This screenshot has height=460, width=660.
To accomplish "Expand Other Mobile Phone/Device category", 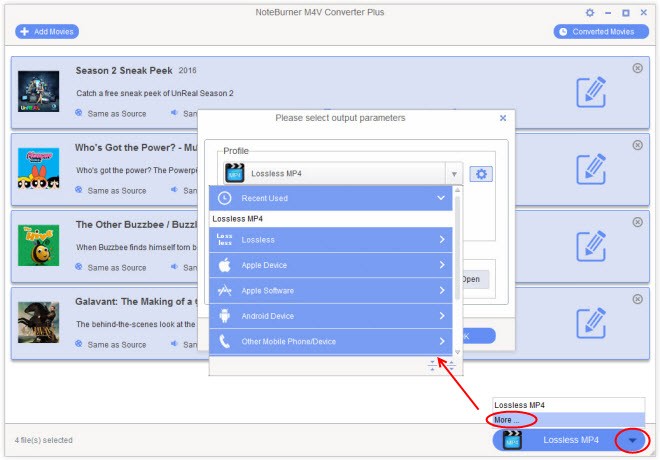I will coord(330,341).
